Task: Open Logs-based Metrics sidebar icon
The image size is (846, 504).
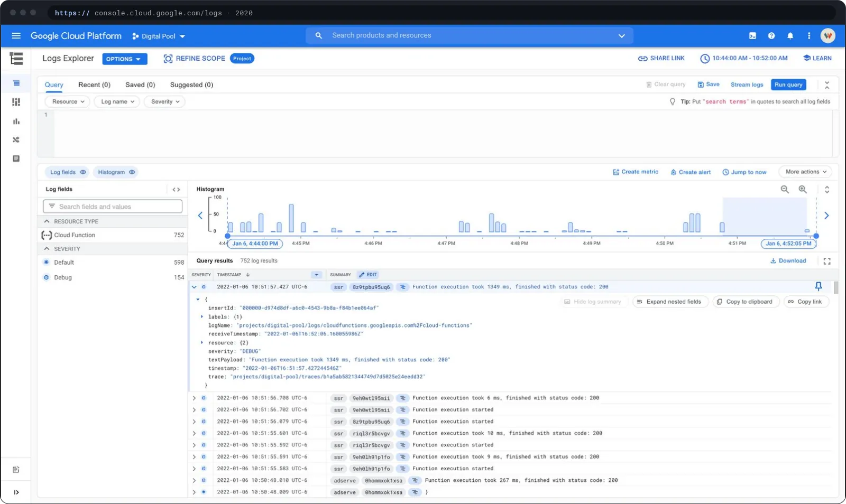Action: (x=16, y=121)
